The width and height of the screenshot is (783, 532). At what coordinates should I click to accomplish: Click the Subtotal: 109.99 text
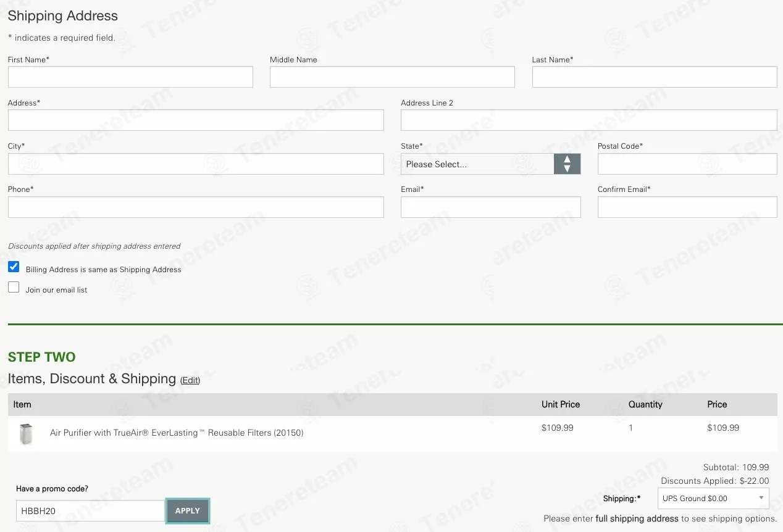pyautogui.click(x=736, y=467)
